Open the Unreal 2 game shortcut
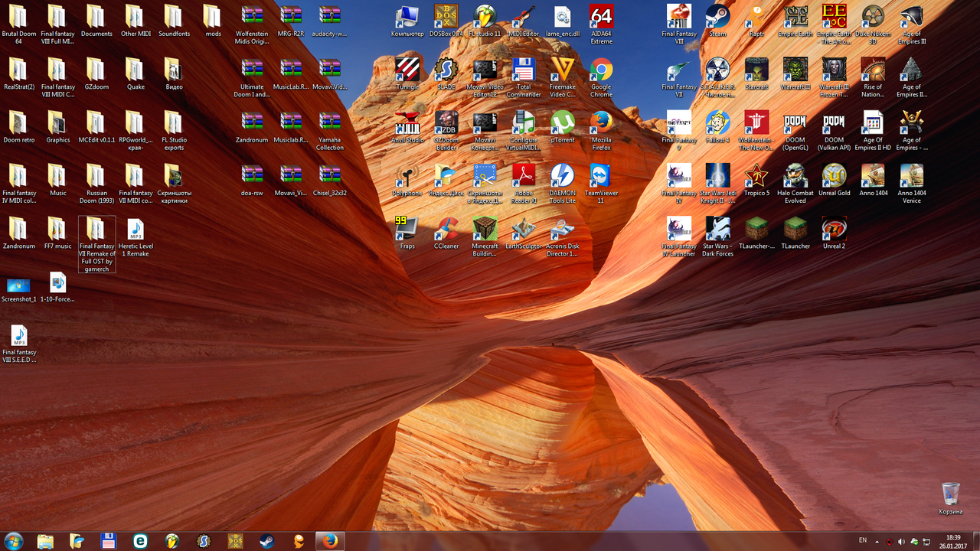The height and width of the screenshot is (551, 980). coord(834,232)
